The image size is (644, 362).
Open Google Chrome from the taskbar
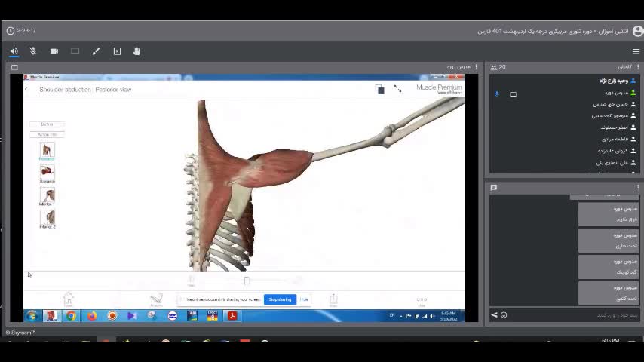[71, 316]
